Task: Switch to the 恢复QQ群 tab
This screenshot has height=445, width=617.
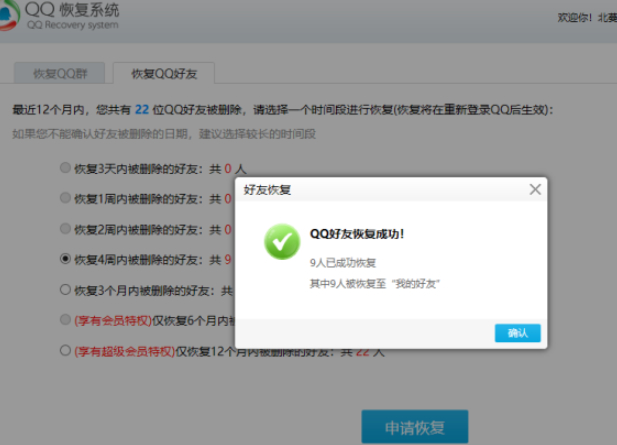Action: tap(59, 73)
